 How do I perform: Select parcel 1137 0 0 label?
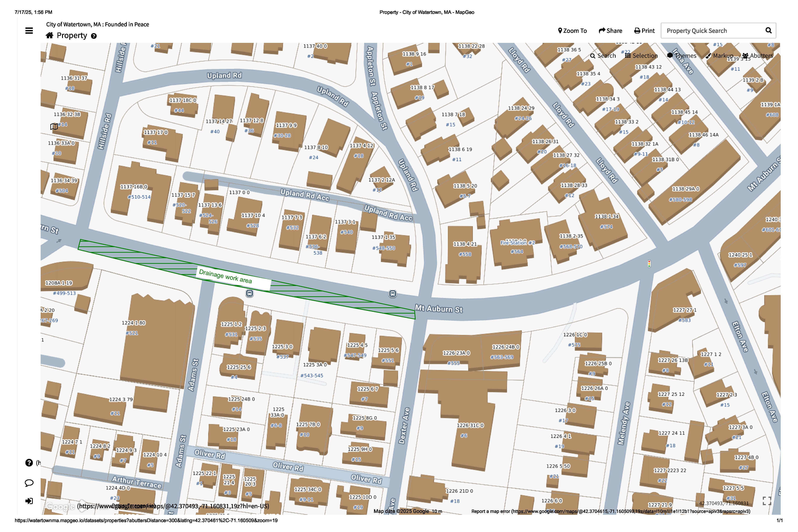(x=239, y=192)
